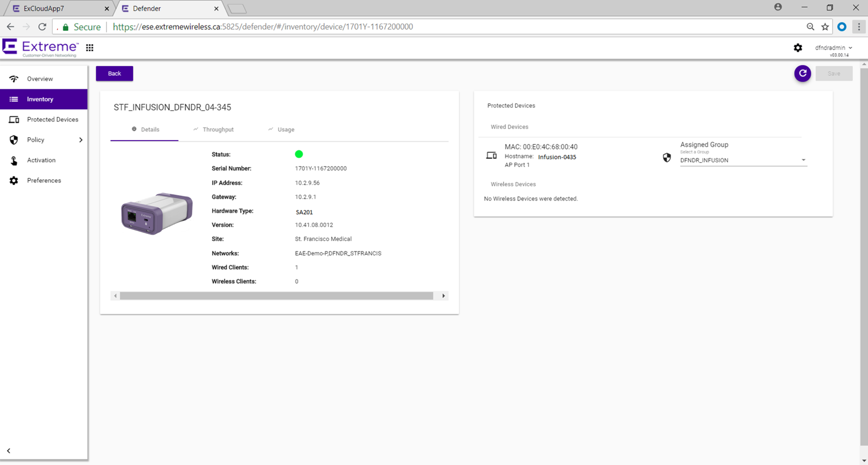Open the settings gear in the header
The height and width of the screenshot is (465, 868).
[798, 48]
